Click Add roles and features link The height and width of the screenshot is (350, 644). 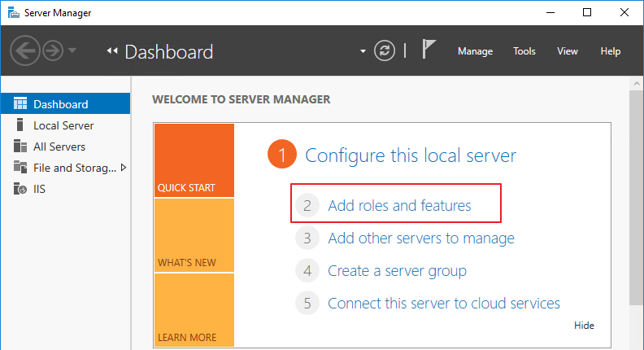[x=398, y=206]
